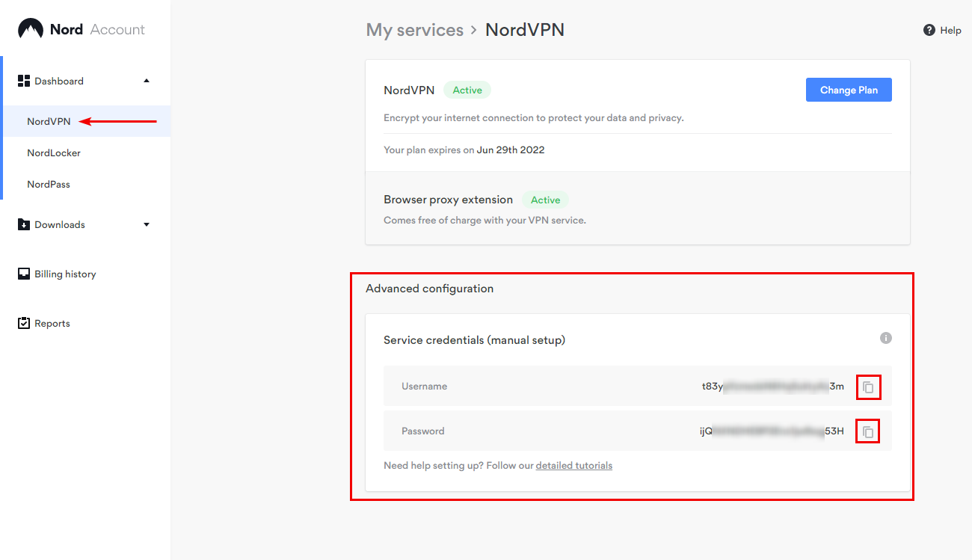
Task: Open the detailed tutorials link
Action: [x=573, y=465]
